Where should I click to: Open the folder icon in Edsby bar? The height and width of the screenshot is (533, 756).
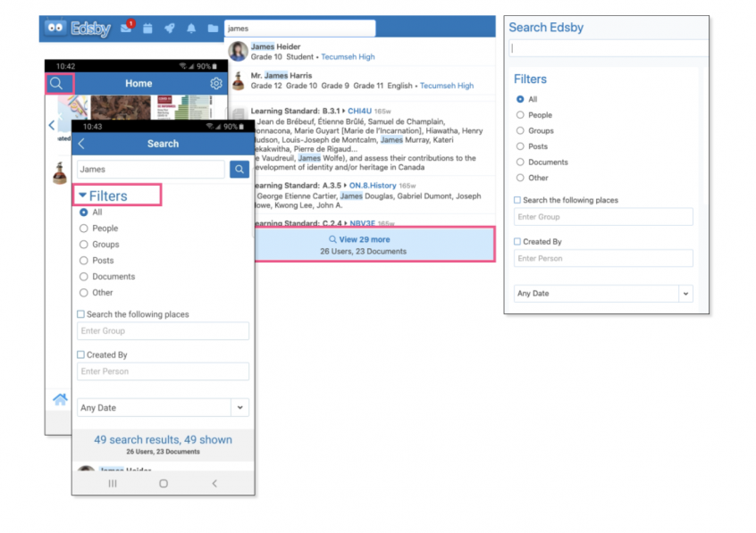pyautogui.click(x=213, y=29)
